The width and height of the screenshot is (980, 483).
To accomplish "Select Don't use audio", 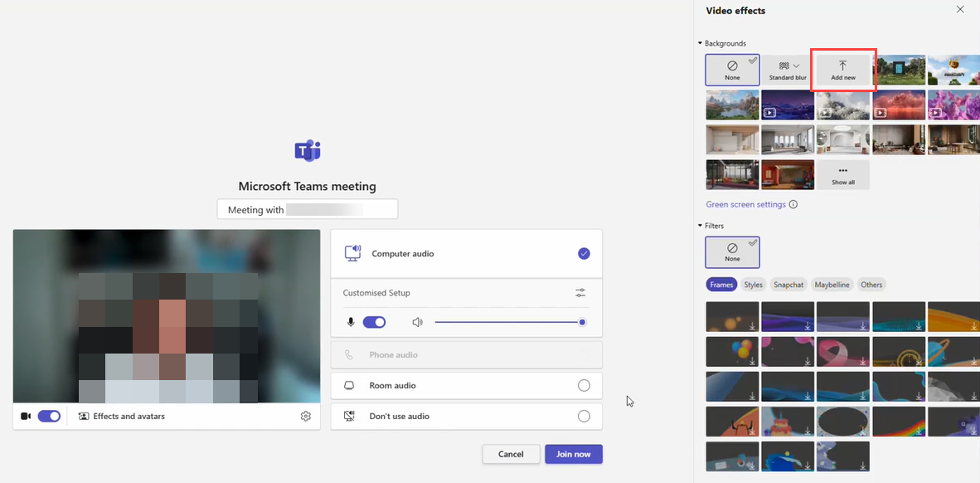I will coord(466,416).
